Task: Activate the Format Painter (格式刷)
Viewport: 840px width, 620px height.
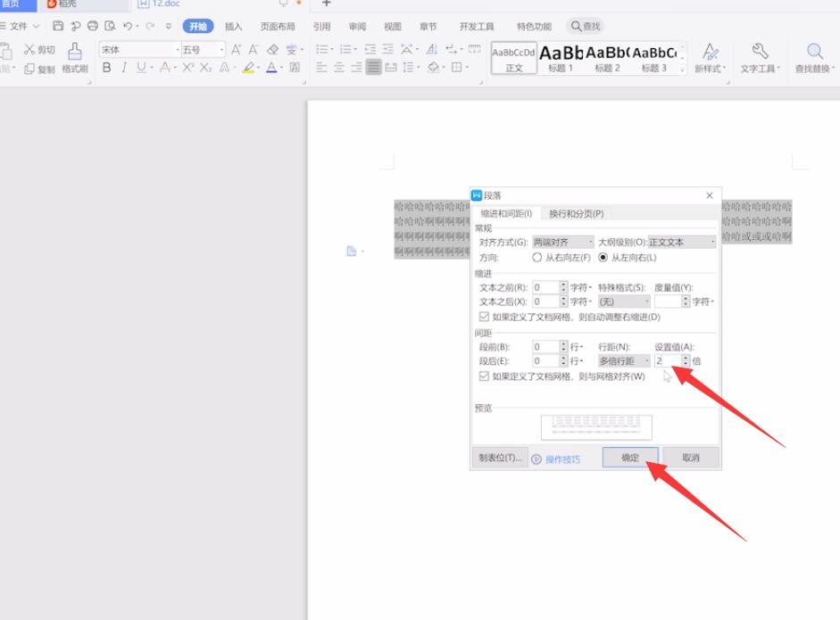Action: point(75,58)
